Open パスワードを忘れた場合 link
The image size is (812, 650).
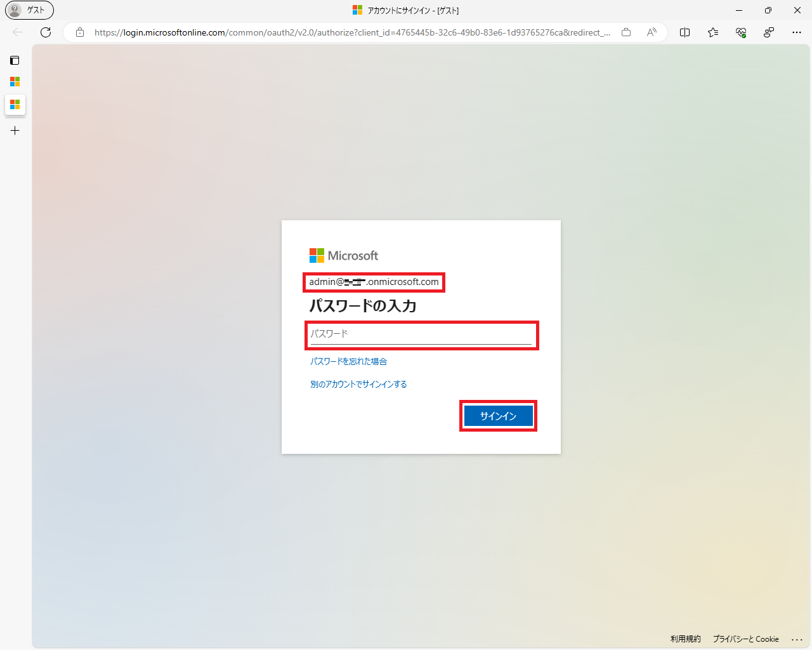tap(348, 361)
